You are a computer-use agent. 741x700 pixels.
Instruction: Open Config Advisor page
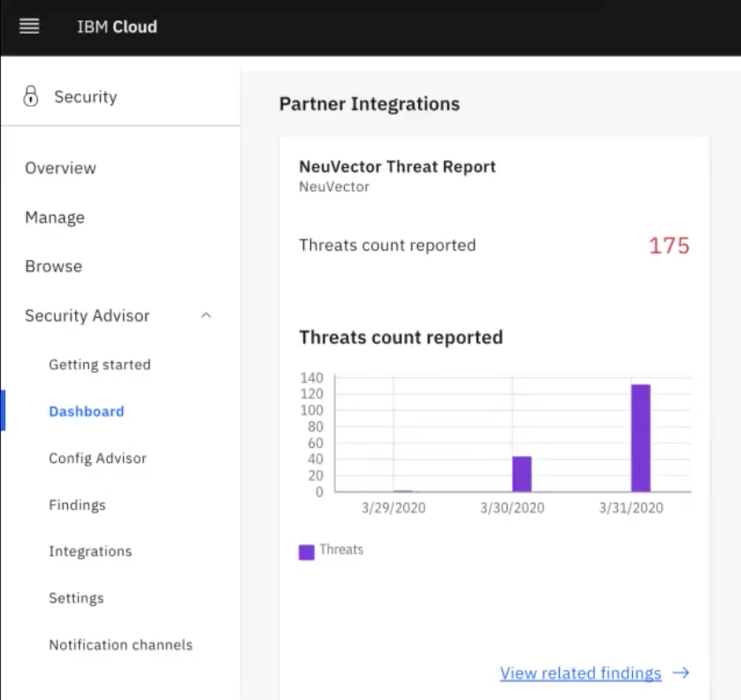coord(97,458)
